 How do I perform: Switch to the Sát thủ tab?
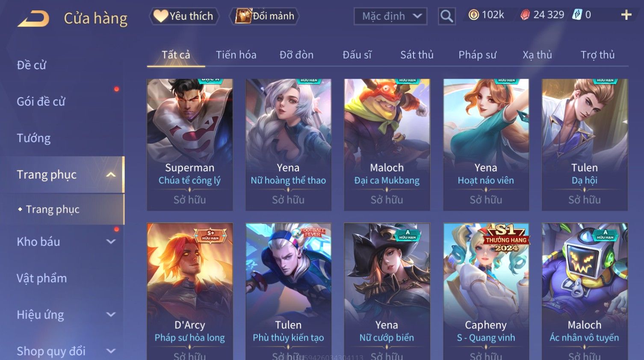[x=417, y=55]
